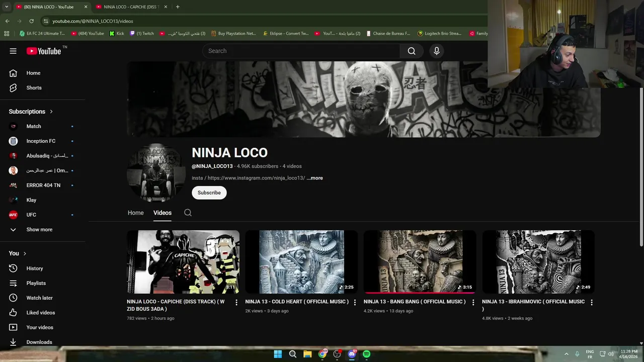
Task: Open the Kick bookmark
Action: pos(117,34)
